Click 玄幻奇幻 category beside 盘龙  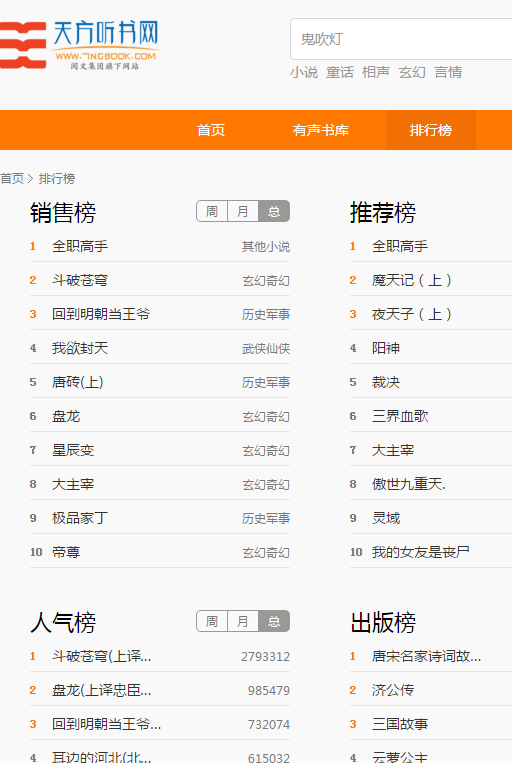click(266, 417)
